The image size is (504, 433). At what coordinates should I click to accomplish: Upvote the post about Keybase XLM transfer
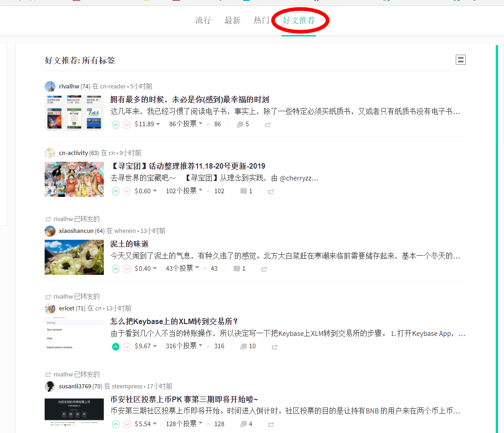click(x=115, y=346)
